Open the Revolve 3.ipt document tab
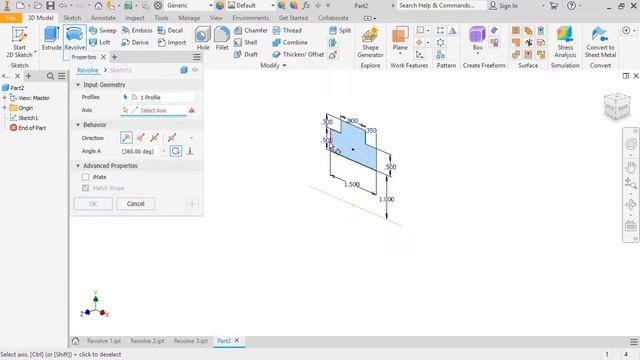Image resolution: width=640 pixels, height=360 pixels. click(x=191, y=341)
